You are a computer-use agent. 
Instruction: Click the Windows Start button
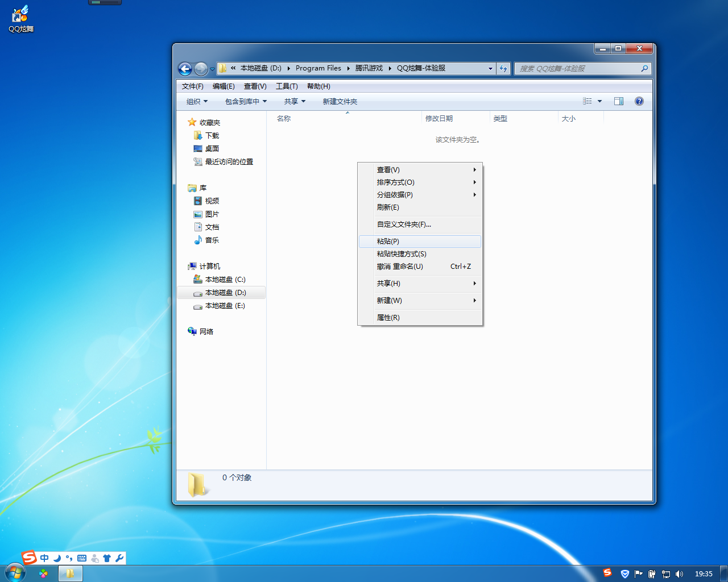click(15, 573)
